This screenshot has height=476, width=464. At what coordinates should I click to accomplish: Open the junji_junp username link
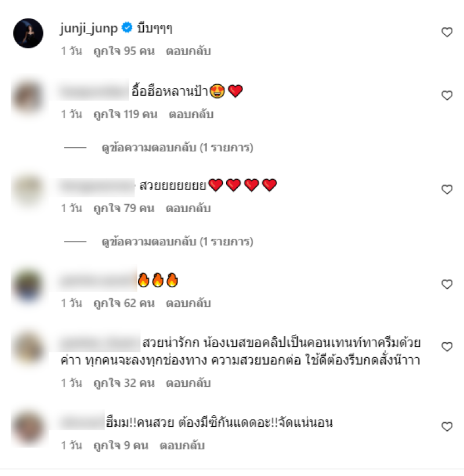pyautogui.click(x=89, y=28)
